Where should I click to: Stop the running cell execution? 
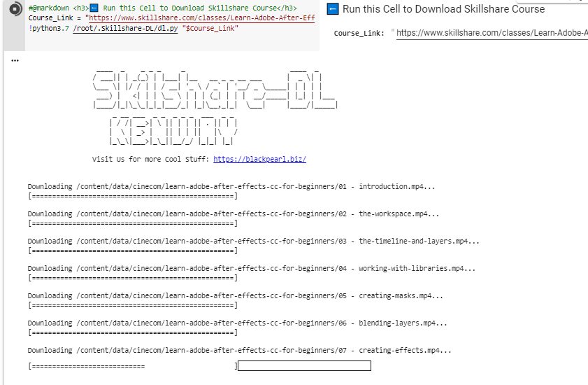10,8
